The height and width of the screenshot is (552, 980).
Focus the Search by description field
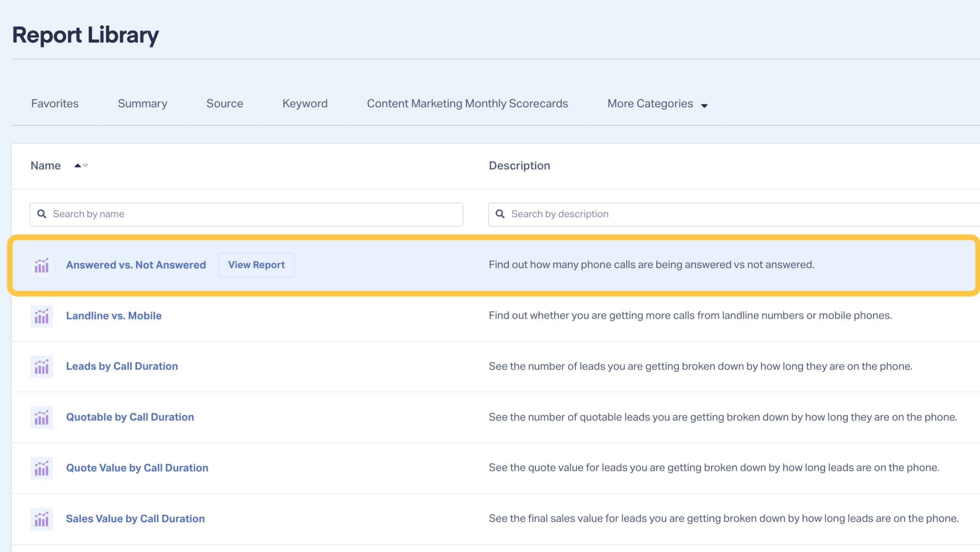coord(734,215)
